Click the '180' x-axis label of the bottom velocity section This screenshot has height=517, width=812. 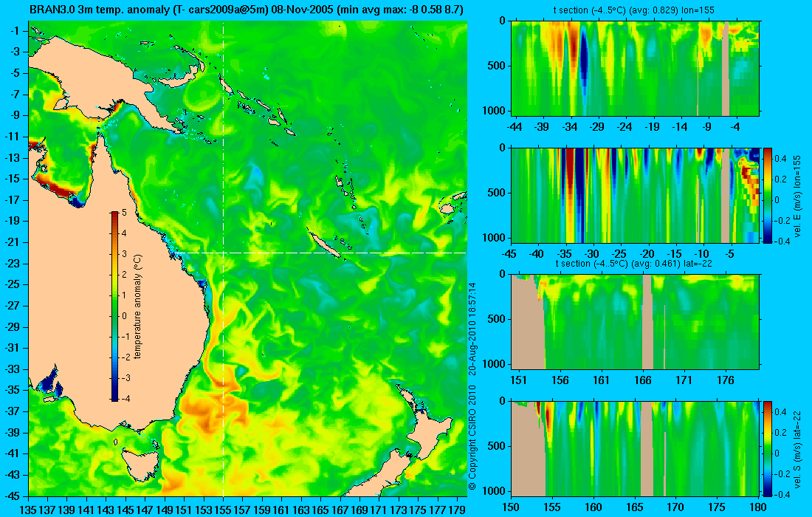(758, 507)
